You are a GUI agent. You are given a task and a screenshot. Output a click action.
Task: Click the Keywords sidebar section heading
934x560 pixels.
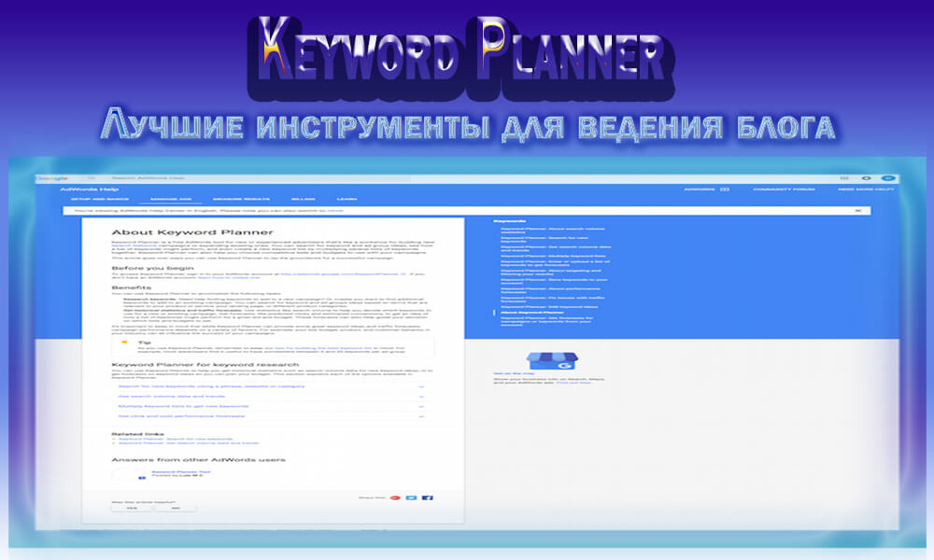509,221
